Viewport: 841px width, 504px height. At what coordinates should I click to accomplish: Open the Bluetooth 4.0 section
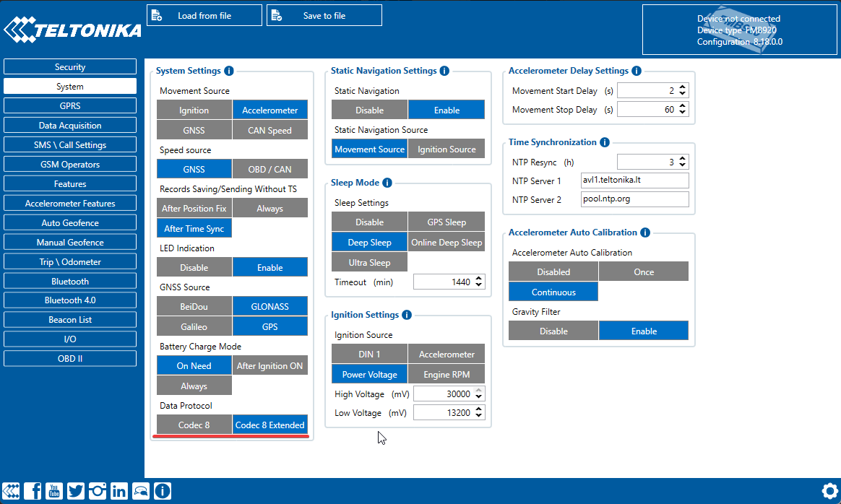point(70,300)
